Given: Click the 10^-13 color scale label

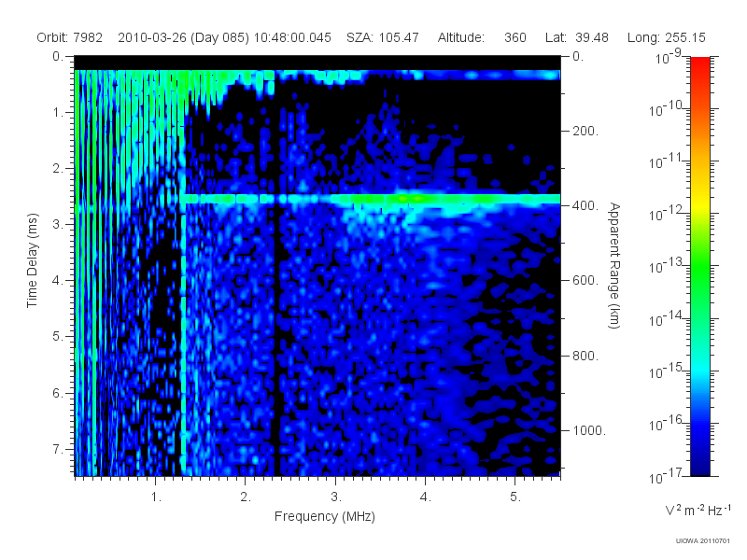Looking at the screenshot, I should click(667, 266).
